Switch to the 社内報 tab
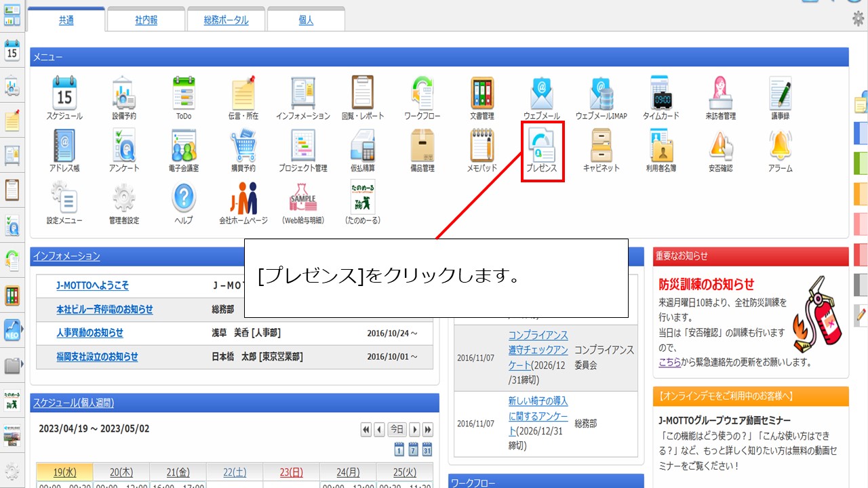The image size is (868, 488). click(x=146, y=20)
